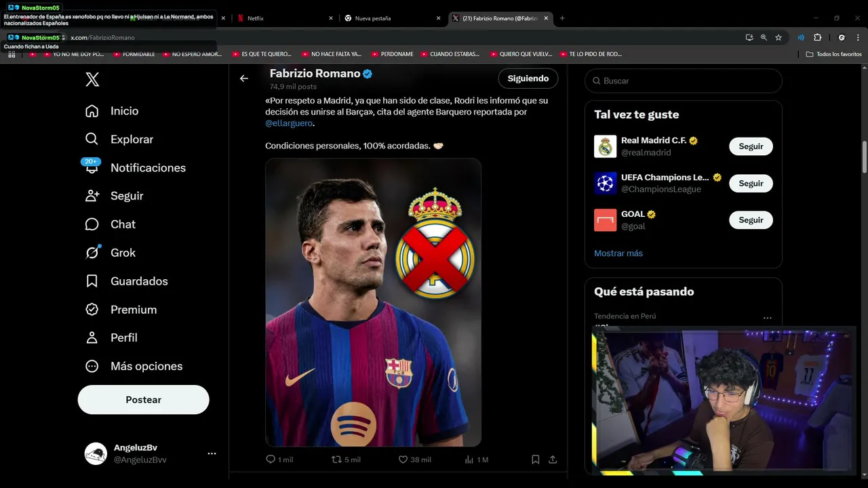This screenshot has height=488, width=868.
Task: Open the NO HACE FALTA YA bookmark
Action: coord(331,54)
